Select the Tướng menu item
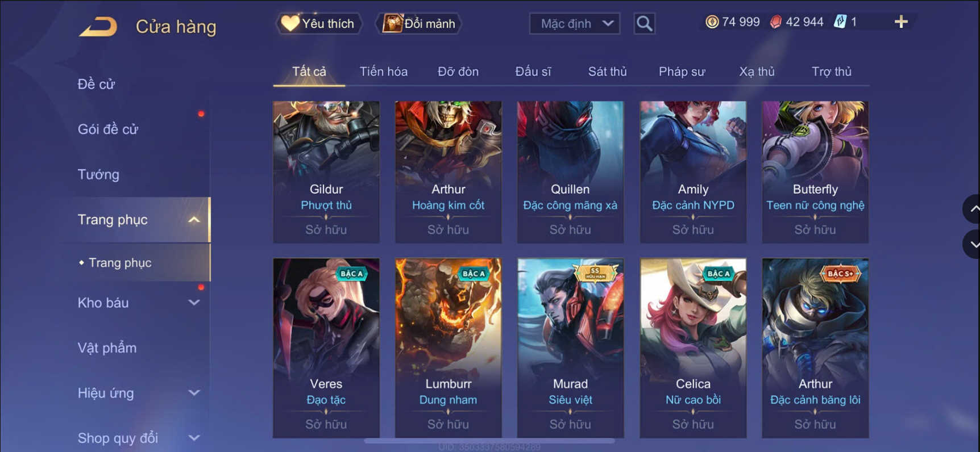Viewport: 980px width, 452px height. pos(98,174)
